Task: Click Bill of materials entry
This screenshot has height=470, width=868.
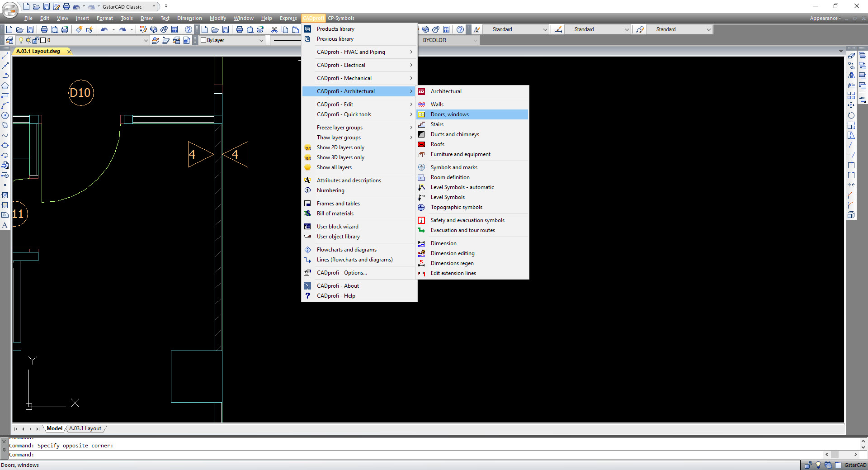Action: (359, 214)
